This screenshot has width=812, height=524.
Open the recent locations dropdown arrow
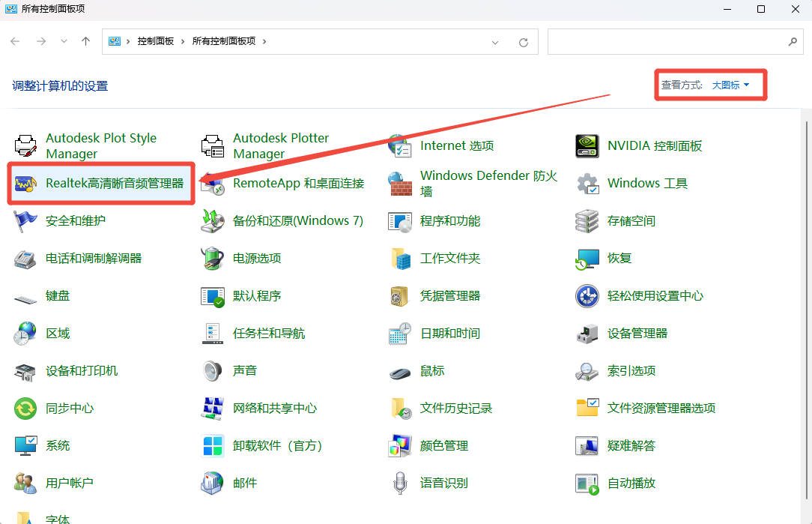(64, 41)
